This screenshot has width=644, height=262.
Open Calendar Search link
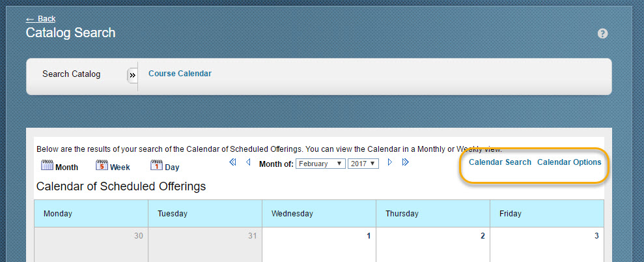click(x=500, y=162)
